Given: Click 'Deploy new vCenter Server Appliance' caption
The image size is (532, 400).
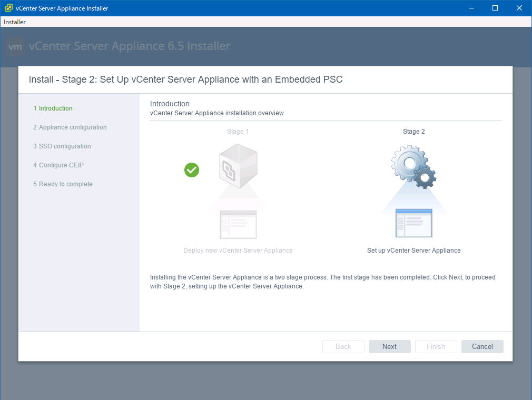Looking at the screenshot, I should [238, 251].
